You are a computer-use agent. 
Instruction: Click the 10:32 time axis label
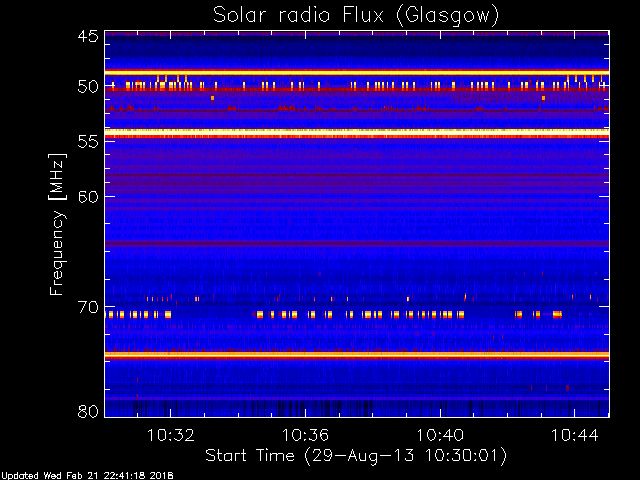coord(171,435)
